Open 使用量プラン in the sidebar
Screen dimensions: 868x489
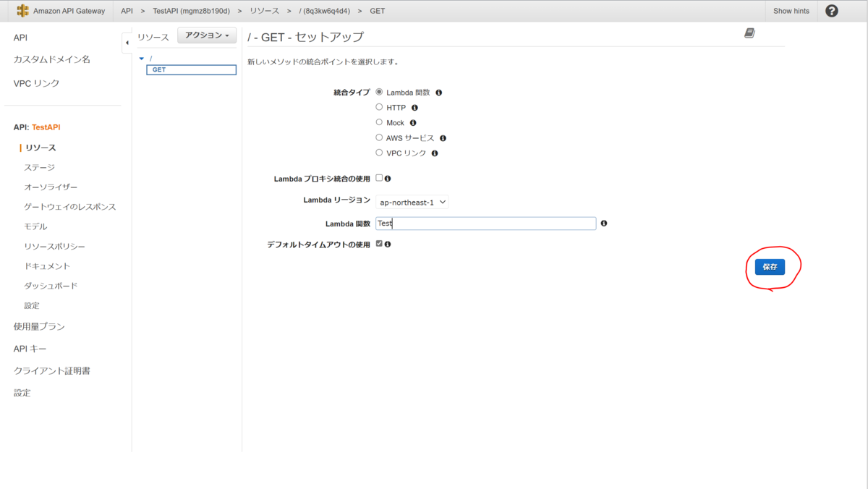click(39, 326)
